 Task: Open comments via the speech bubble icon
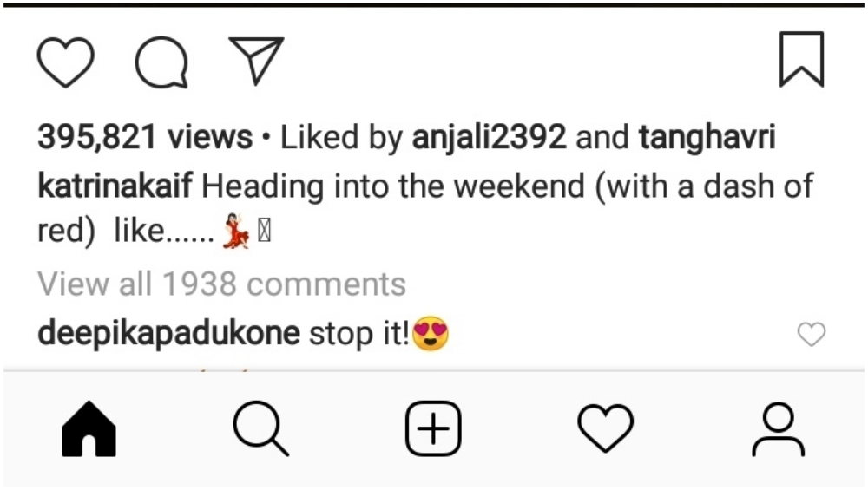click(162, 62)
